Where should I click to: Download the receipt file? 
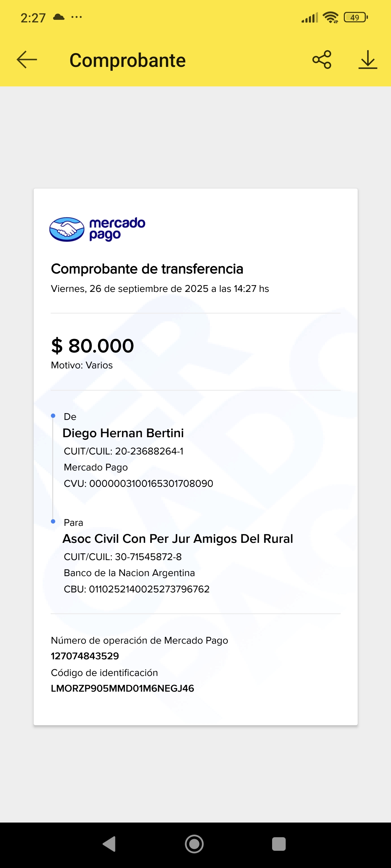[367, 60]
